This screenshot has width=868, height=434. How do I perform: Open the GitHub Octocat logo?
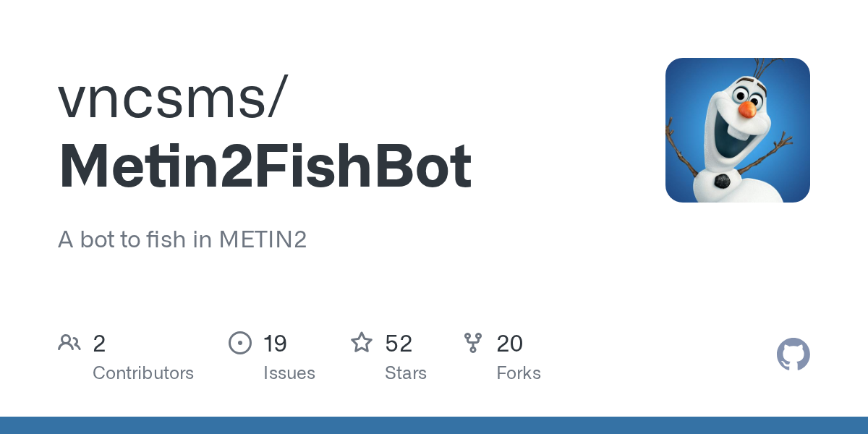pyautogui.click(x=793, y=354)
